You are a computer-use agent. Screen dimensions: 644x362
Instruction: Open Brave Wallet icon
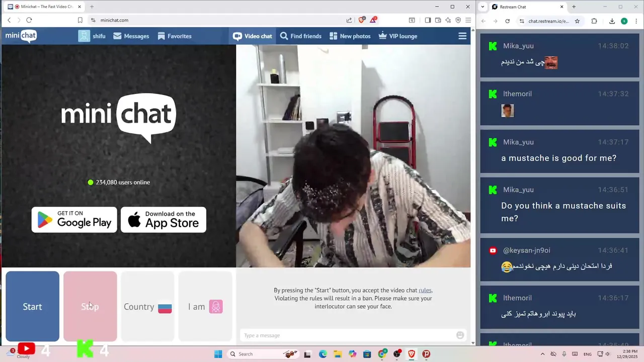(438, 20)
